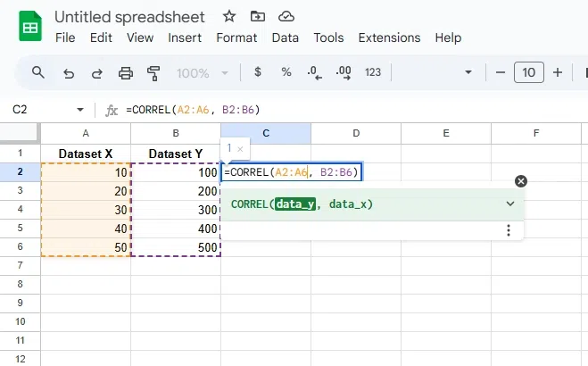The image size is (588, 366).
Task: Open the Name box dropdown arrow
Action: click(80, 110)
